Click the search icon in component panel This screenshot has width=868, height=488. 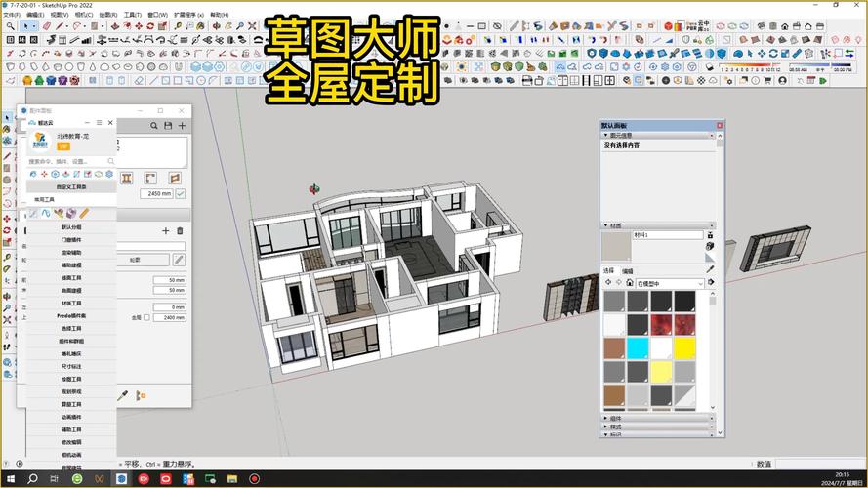[x=154, y=126]
